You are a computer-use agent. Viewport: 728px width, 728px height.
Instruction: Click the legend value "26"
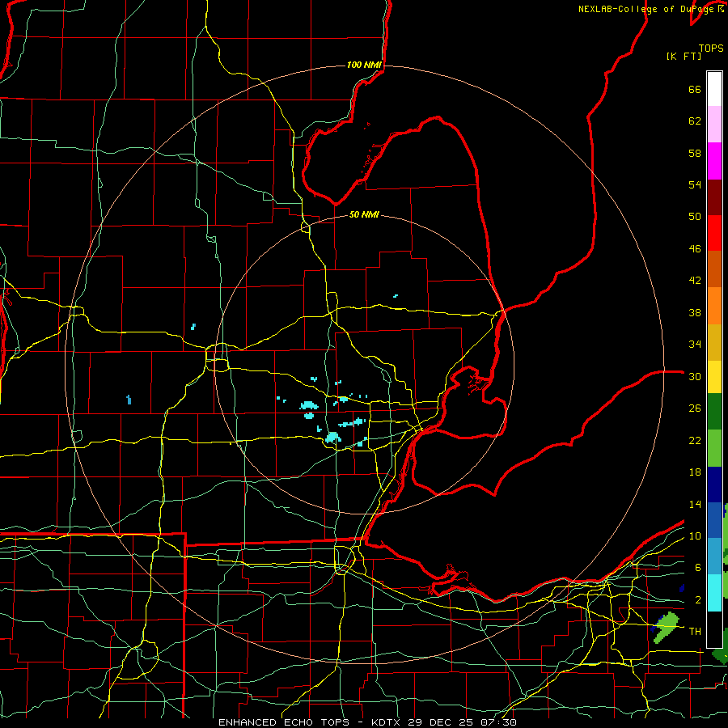[x=695, y=408]
